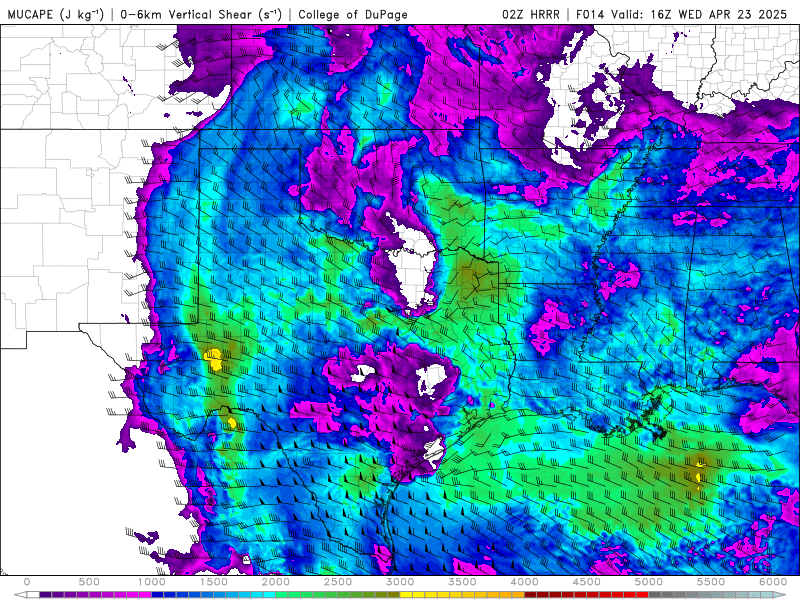Click the 2500 value on the color scale
This screenshot has height=600, width=800.
338,582
